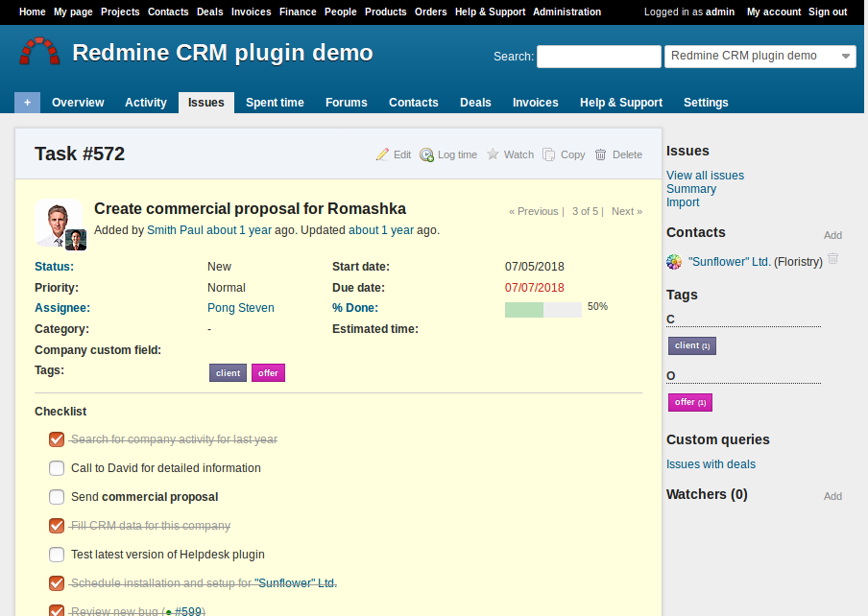
Task: Check 'Call to David for detailed information'
Action: coord(57,468)
